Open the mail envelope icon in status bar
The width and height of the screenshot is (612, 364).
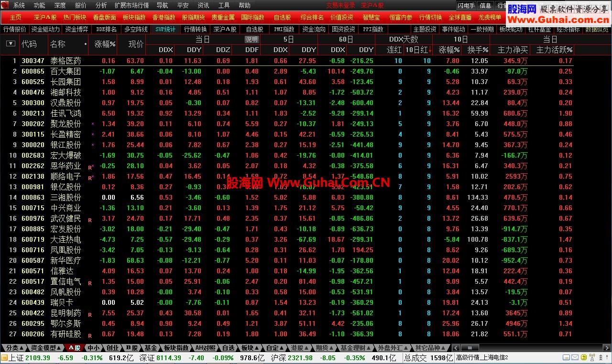(575, 357)
